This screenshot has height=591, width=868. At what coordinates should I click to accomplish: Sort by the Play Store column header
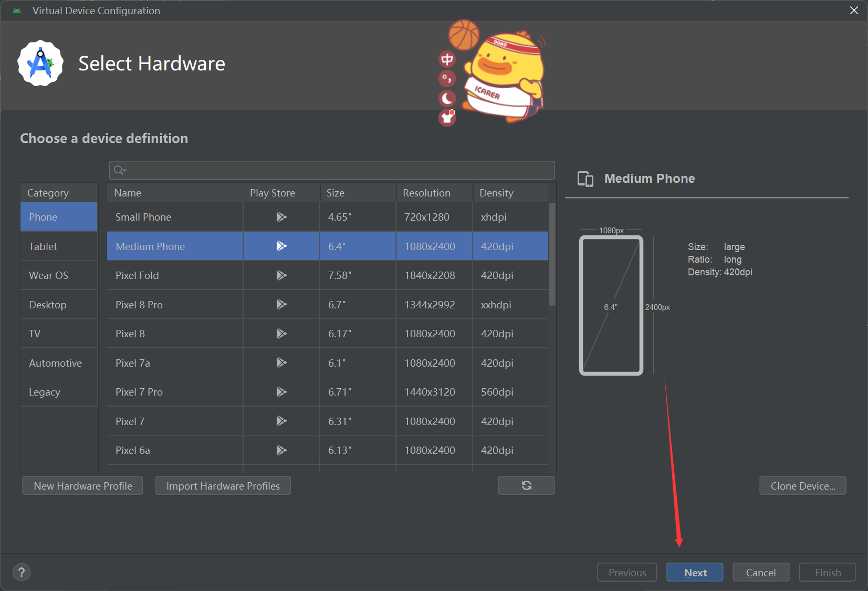pyautogui.click(x=281, y=193)
